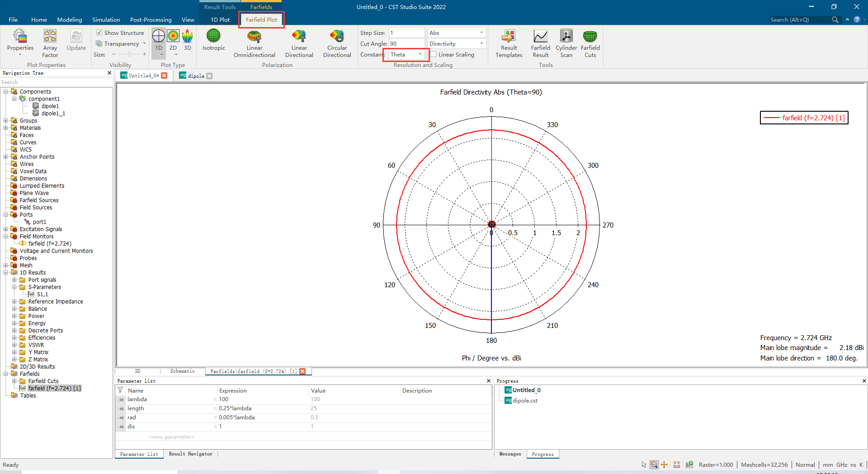868x474 pixels.
Task: Open Array Factor settings
Action: 50,43
